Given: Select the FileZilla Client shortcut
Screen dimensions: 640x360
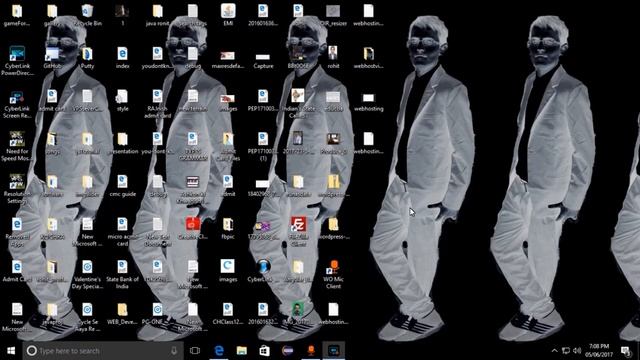Looking at the screenshot, I should 298,231.
